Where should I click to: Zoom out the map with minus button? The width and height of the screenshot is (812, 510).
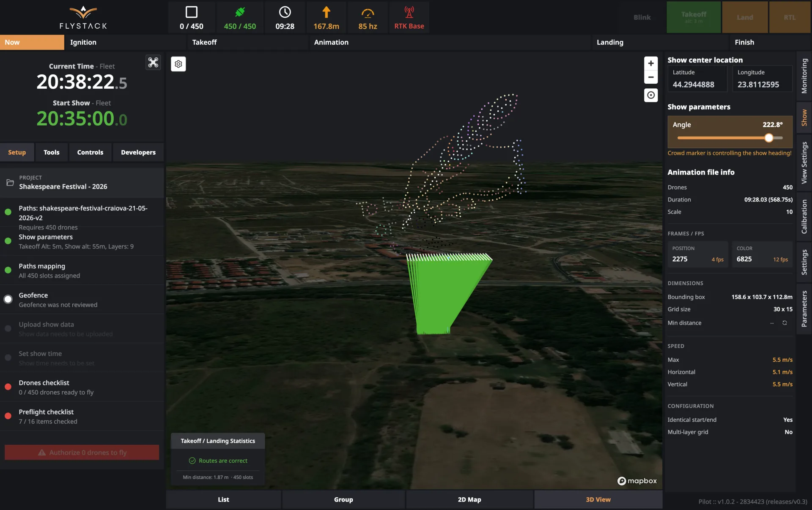(651, 77)
